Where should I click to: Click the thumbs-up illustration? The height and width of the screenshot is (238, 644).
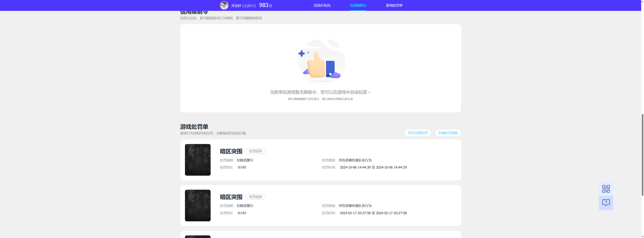pos(321,60)
